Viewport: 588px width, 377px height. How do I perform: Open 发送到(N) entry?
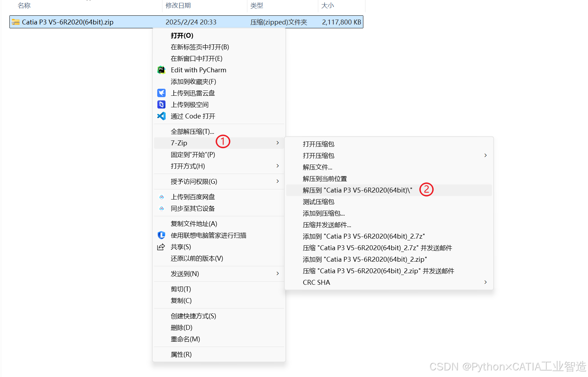tap(219, 274)
